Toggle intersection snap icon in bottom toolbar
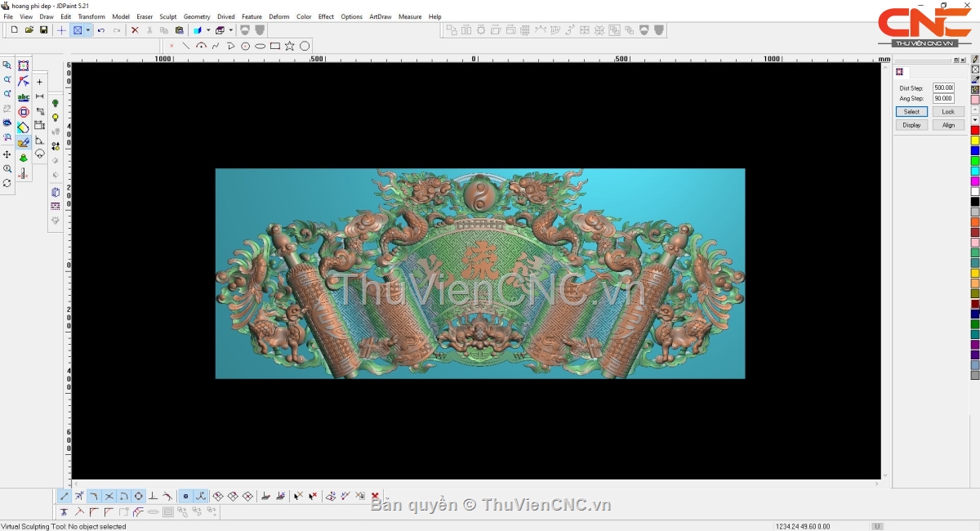Viewport: 980px width, 531px height. tap(109, 496)
